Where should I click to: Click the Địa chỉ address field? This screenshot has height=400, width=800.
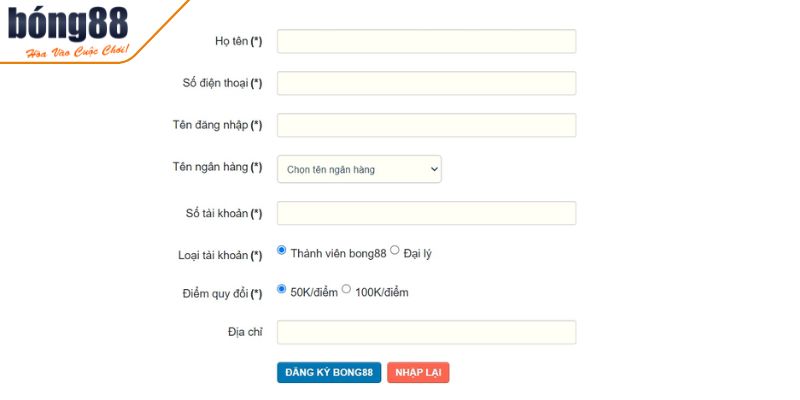pos(426,332)
